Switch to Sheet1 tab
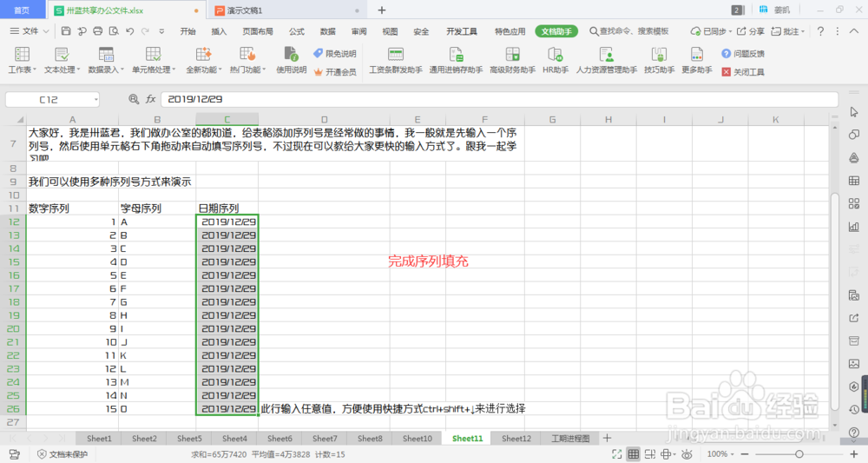Screen dimensions: 868x463 point(99,438)
